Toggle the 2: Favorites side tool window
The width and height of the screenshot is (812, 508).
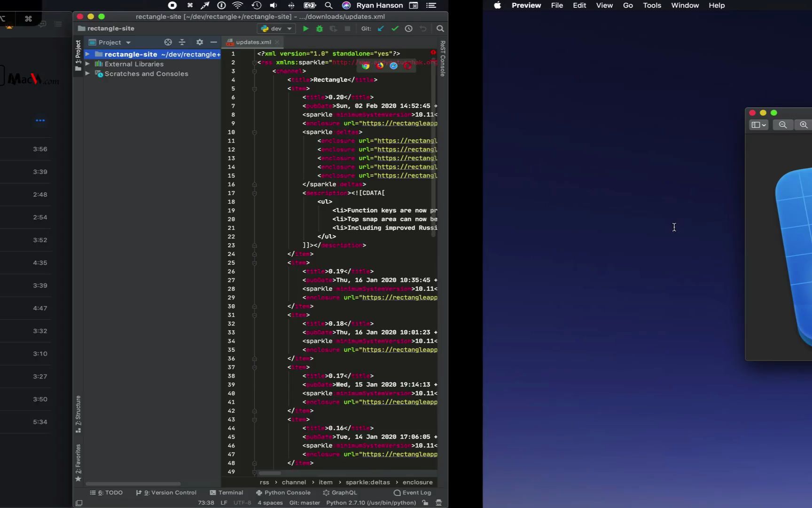(78, 463)
